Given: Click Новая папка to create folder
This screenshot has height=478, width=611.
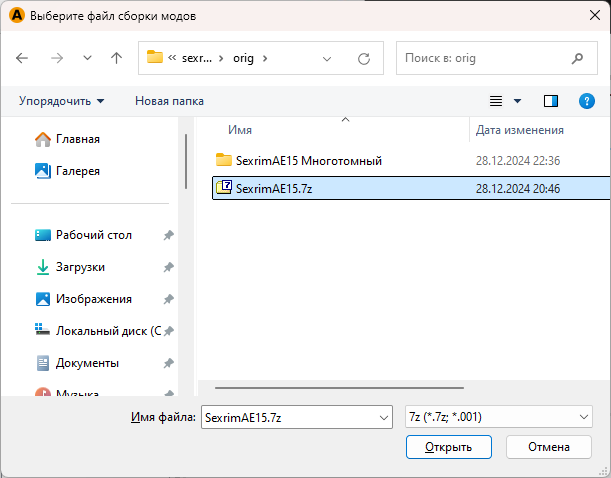Looking at the screenshot, I should [x=169, y=101].
